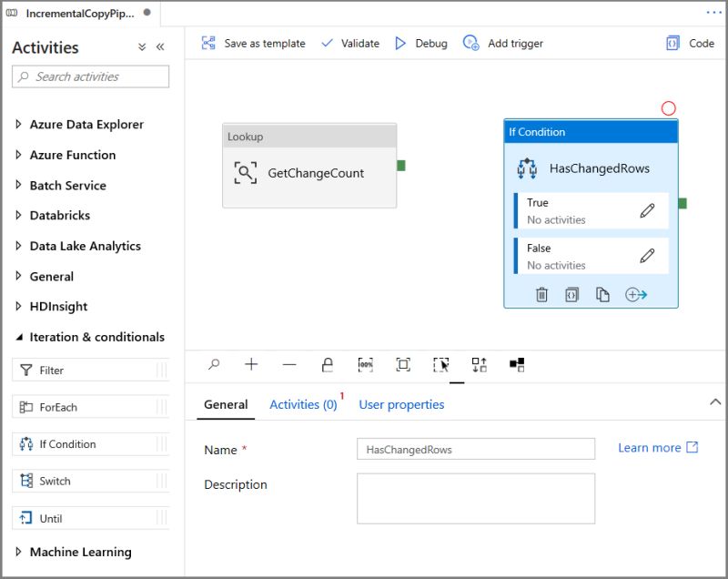Screen dimensions: 728x579
Task: Reset canvas zoom to 100%
Action: coord(364,364)
